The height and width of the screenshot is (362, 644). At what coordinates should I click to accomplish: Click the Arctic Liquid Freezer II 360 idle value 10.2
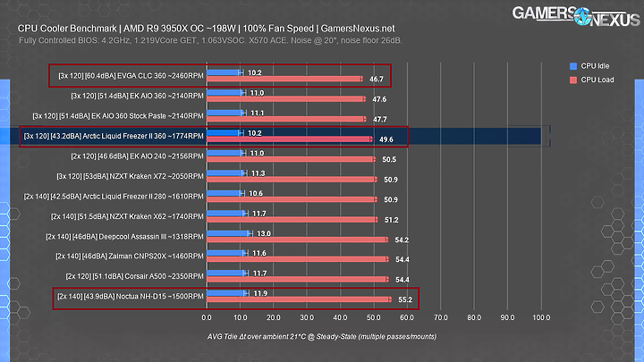255,133
